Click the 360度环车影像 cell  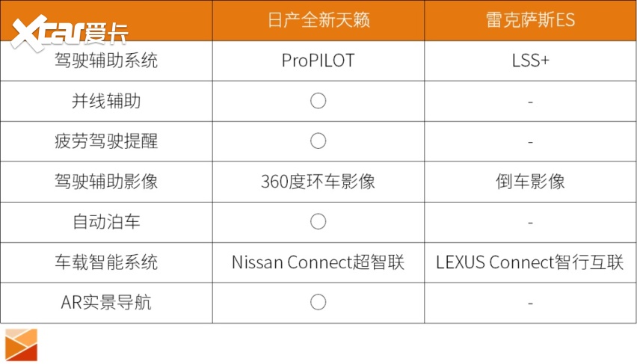tap(318, 182)
